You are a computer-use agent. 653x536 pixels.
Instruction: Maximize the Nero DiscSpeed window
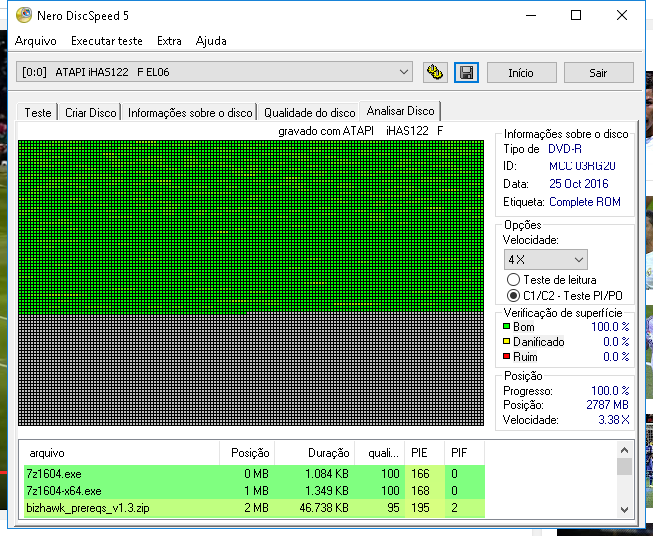576,15
